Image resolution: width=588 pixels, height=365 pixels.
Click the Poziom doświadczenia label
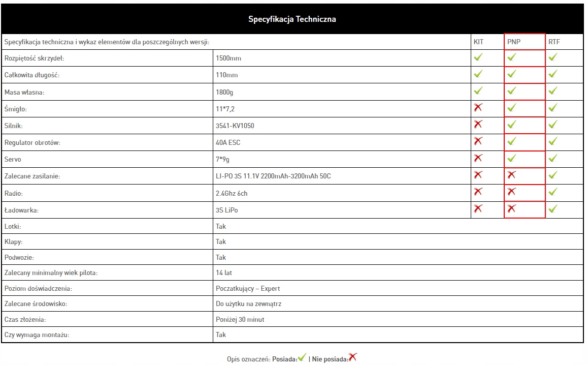coord(38,289)
